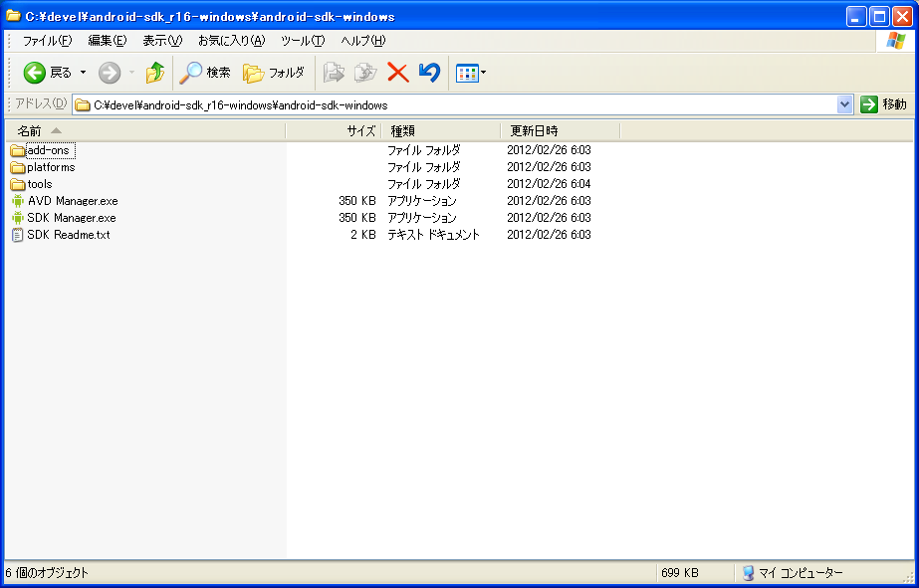Click the add-ons folder name

(48, 150)
